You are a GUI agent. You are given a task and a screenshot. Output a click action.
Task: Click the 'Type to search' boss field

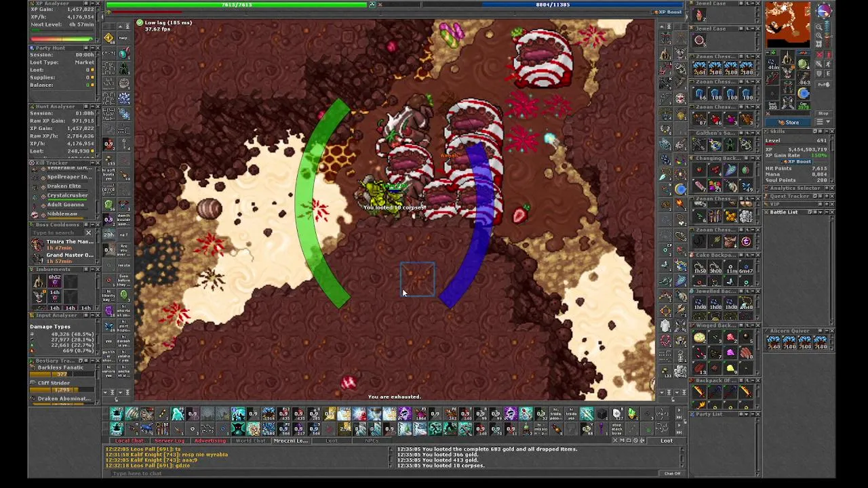pyautogui.click(x=56, y=232)
